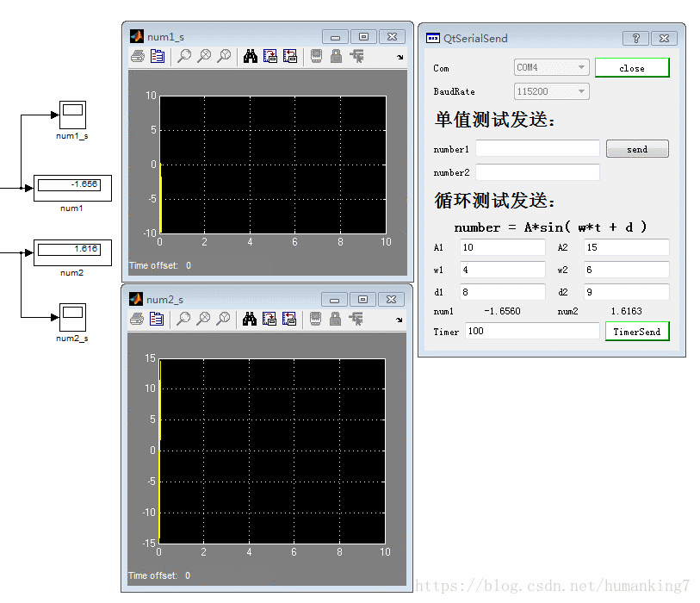
Task: Click the d1 field containing 8
Action: tap(503, 292)
